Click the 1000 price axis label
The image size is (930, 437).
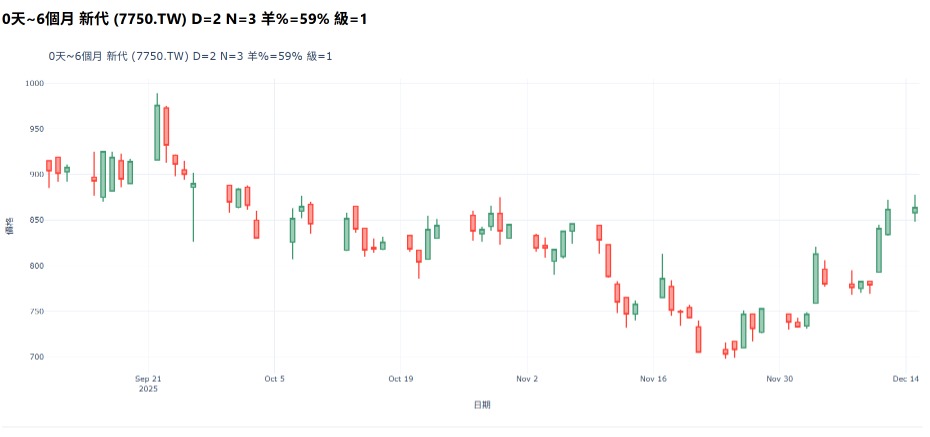34,84
